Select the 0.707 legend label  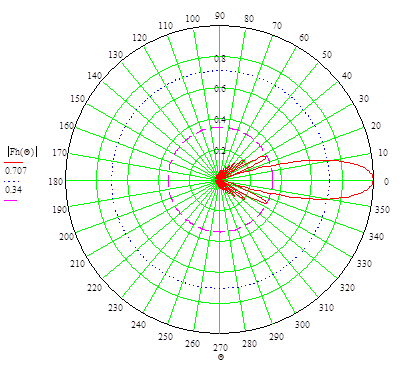16,171
